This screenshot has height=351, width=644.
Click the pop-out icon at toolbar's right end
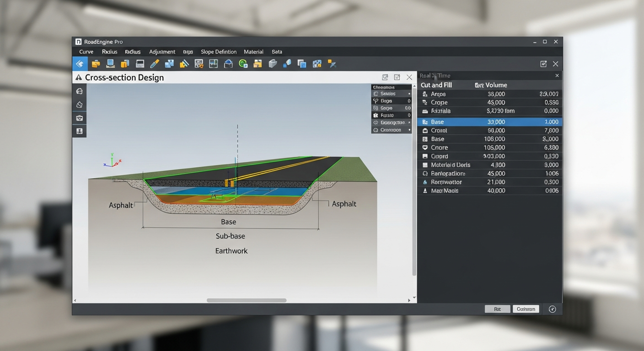coord(543,64)
